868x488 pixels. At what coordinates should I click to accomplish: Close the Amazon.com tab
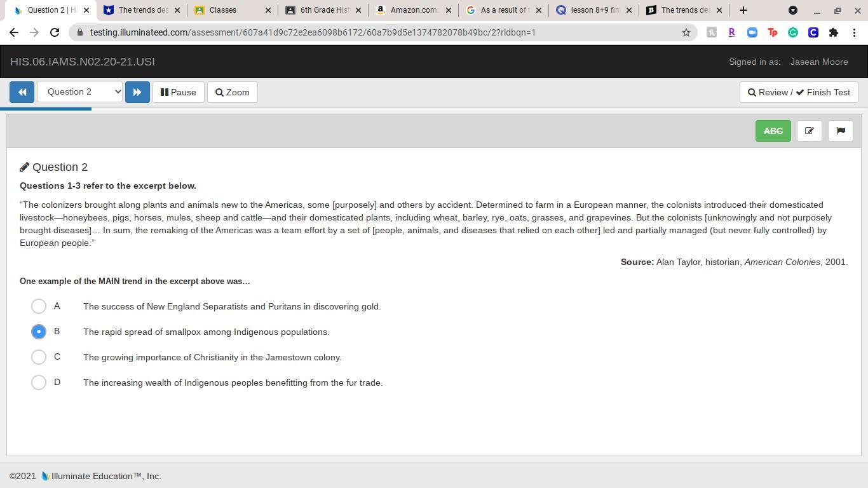click(449, 10)
